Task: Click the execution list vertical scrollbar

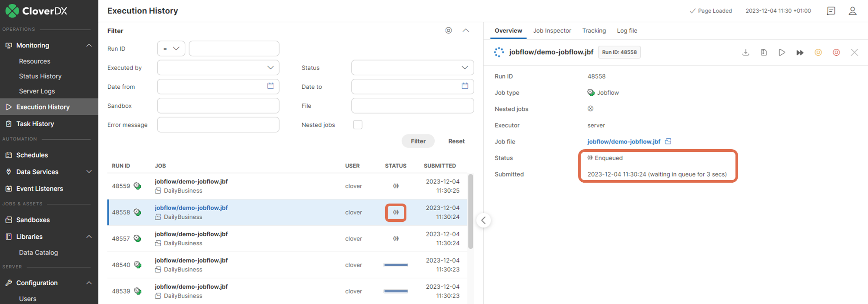Action: click(470, 211)
